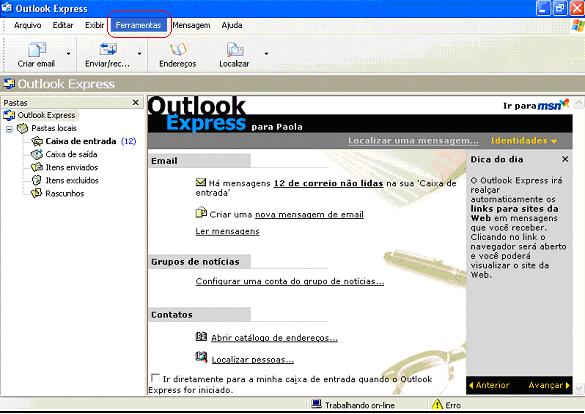Click the Caixa de saída folder icon

coord(37,154)
